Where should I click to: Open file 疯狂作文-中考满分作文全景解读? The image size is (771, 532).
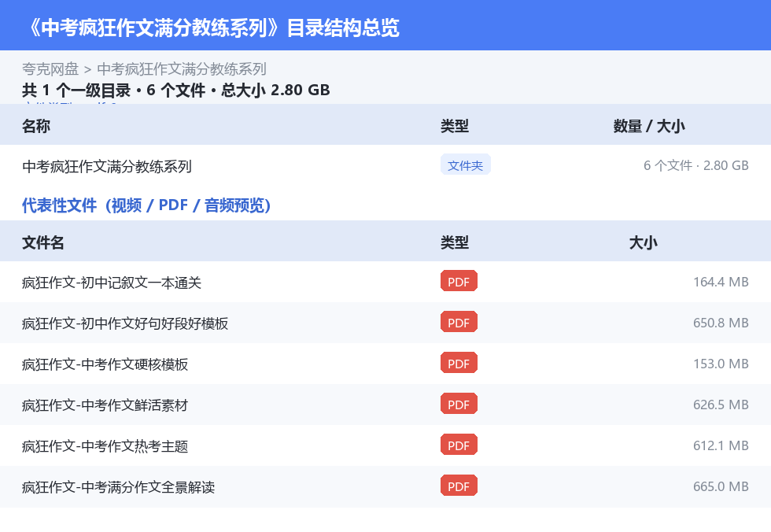(x=119, y=486)
